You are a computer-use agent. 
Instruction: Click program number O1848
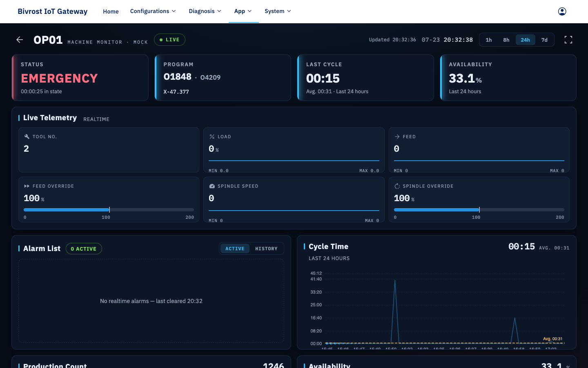click(177, 77)
